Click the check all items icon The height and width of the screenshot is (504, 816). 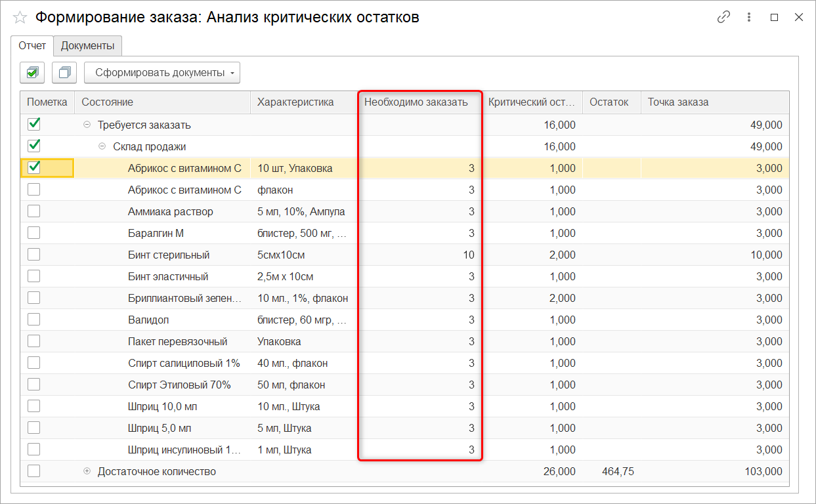(32, 73)
